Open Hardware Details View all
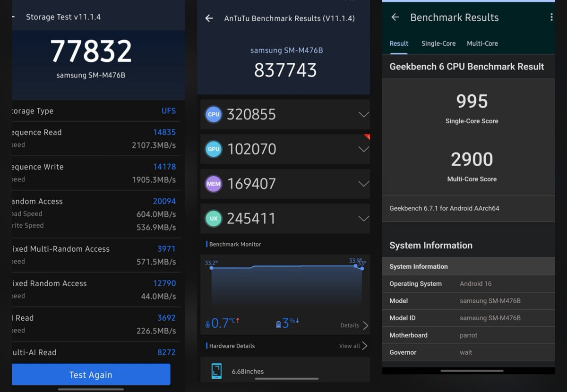 click(x=353, y=346)
